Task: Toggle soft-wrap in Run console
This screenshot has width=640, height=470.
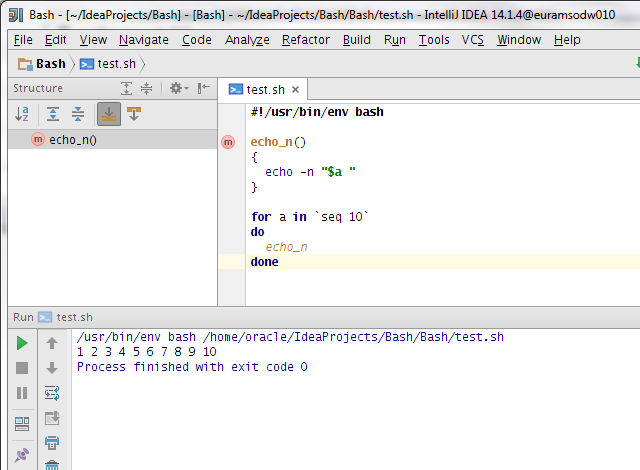Action: click(52, 393)
